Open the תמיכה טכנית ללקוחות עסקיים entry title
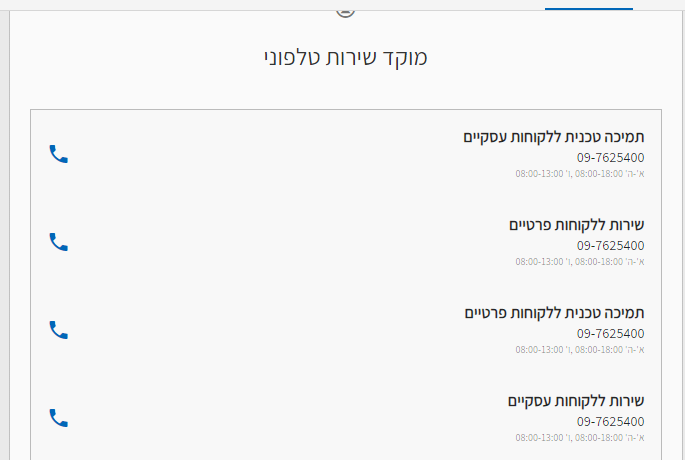685x460 pixels. tap(554, 137)
